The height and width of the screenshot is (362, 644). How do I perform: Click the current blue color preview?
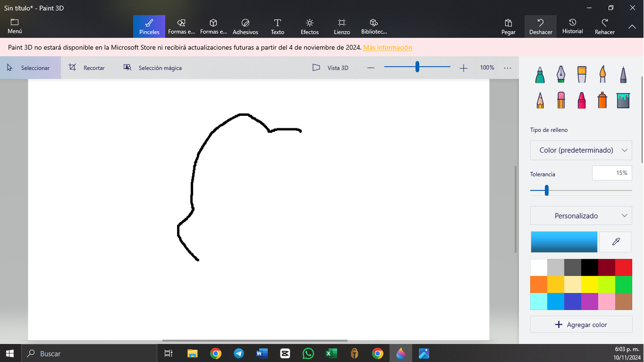click(564, 242)
